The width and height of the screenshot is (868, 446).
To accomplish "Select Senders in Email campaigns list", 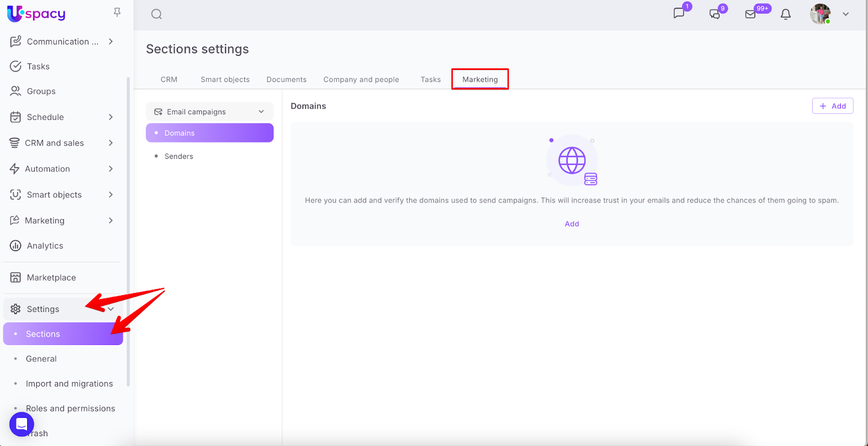I will (178, 156).
